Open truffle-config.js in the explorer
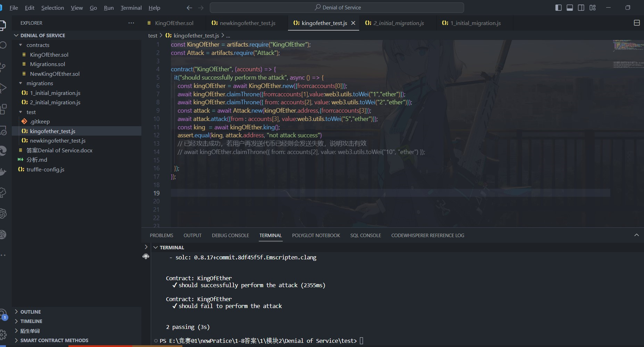The width and height of the screenshot is (644, 347). click(x=46, y=169)
